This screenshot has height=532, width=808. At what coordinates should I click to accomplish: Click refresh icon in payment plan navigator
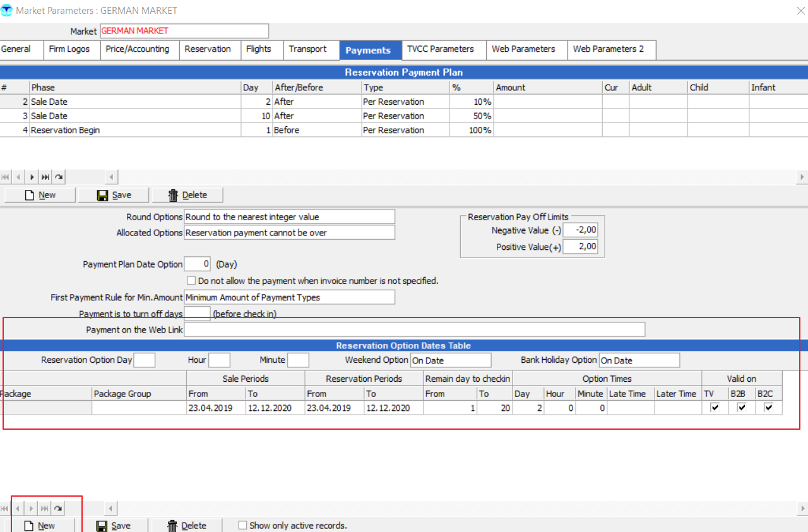click(58, 177)
